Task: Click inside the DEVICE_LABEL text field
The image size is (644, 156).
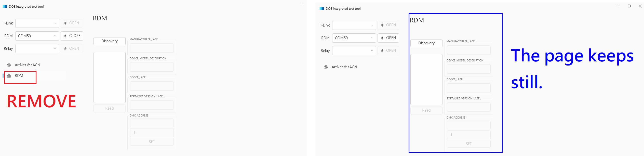Action: click(152, 86)
